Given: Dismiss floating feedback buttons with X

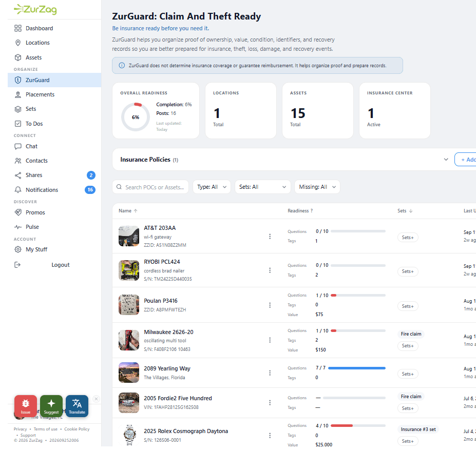Looking at the screenshot, I should coord(96,399).
